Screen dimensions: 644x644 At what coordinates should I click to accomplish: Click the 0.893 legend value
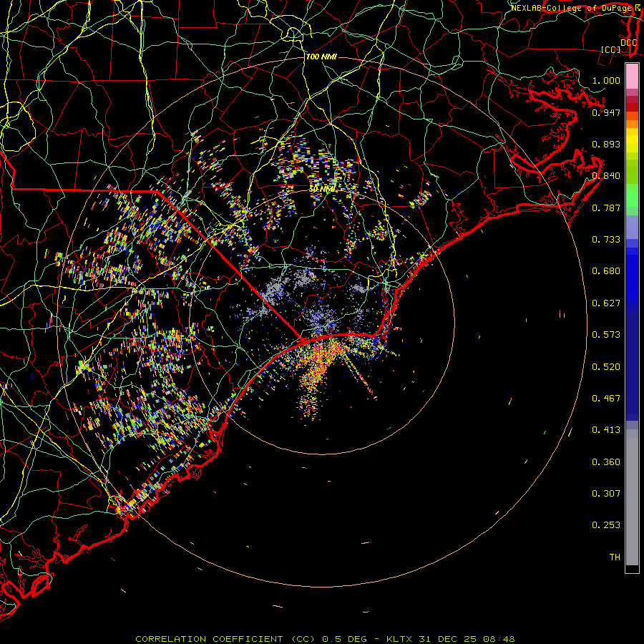[x=606, y=144]
